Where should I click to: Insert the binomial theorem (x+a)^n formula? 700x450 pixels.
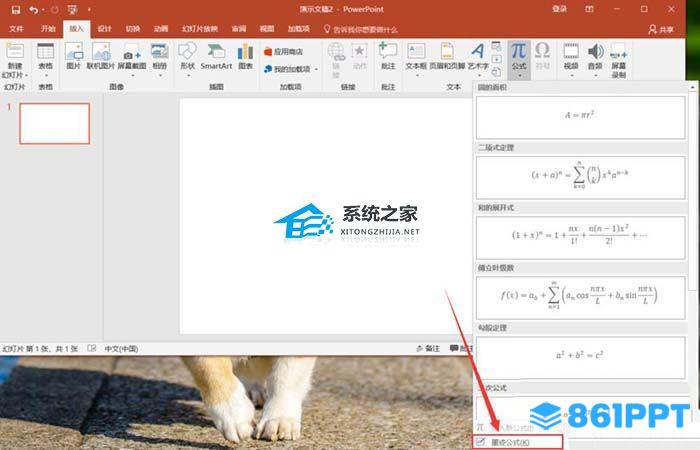(580, 178)
